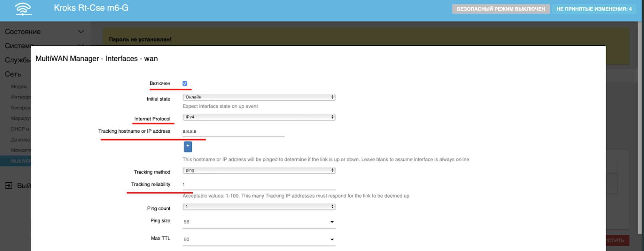
Task: Click the Kroks Rt-Cse m6-G title
Action: [x=91, y=8]
